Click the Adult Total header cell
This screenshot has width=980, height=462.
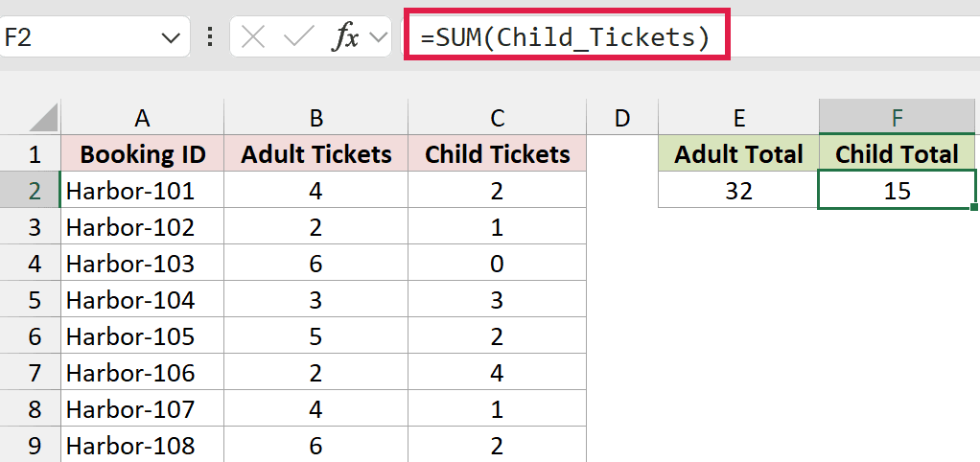(738, 153)
